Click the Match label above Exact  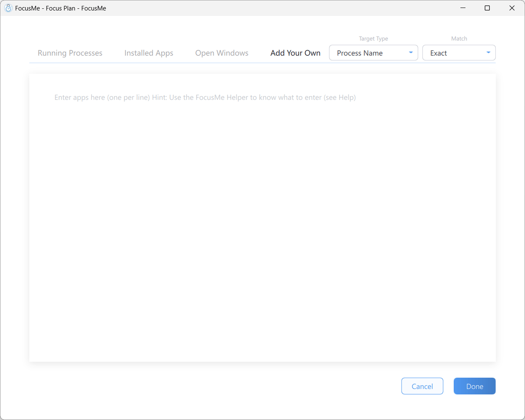[x=459, y=39]
